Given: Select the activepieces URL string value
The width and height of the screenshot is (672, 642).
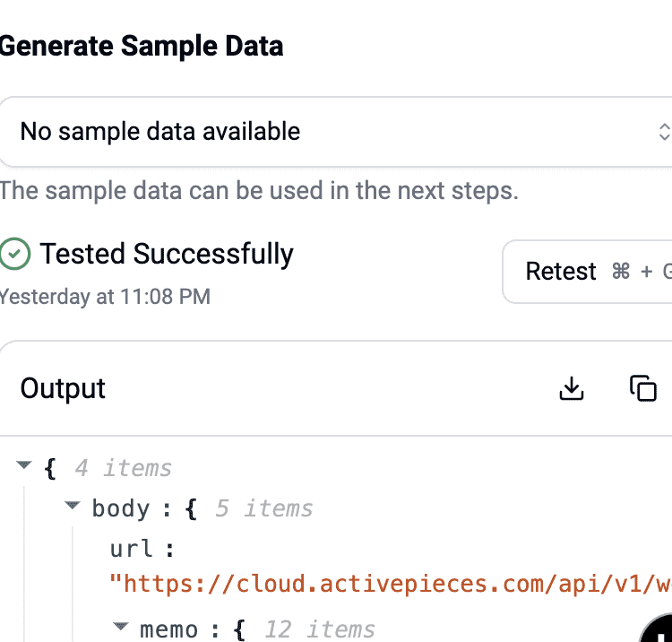Looking at the screenshot, I should pos(391,584).
